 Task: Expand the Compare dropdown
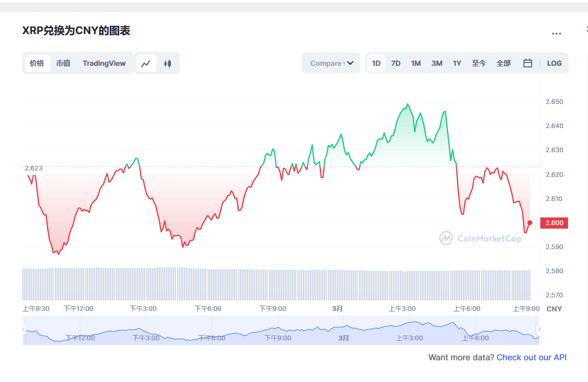point(330,63)
